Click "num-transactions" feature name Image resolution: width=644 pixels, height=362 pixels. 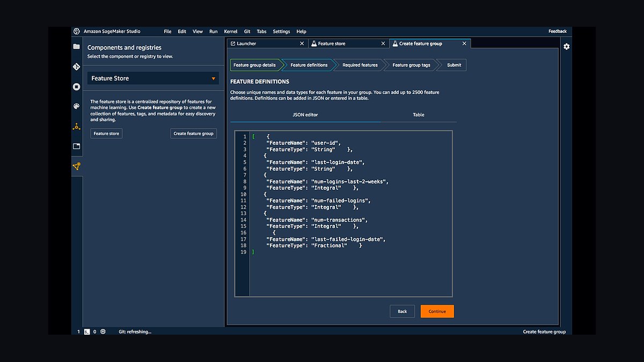pos(339,220)
